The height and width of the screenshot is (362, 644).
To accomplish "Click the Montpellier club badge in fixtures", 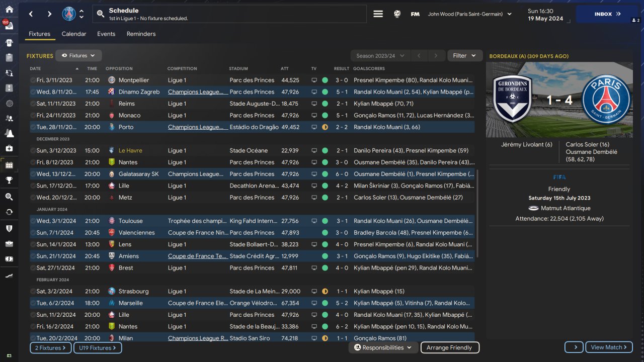I will pos(112,80).
